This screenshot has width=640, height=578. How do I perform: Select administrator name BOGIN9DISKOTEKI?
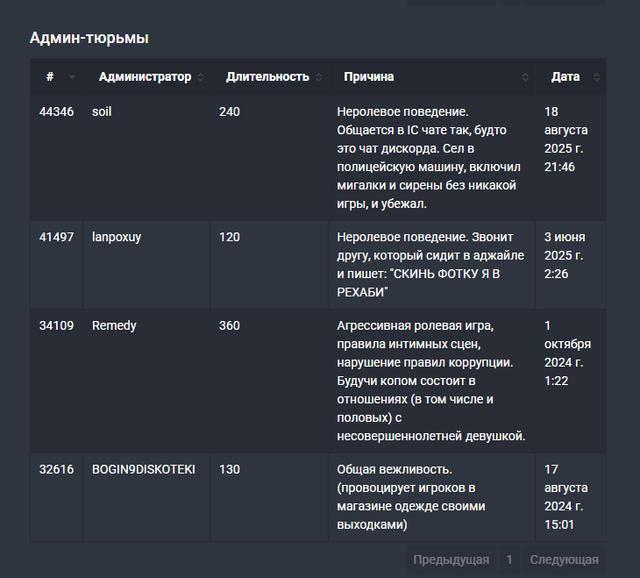click(x=144, y=469)
